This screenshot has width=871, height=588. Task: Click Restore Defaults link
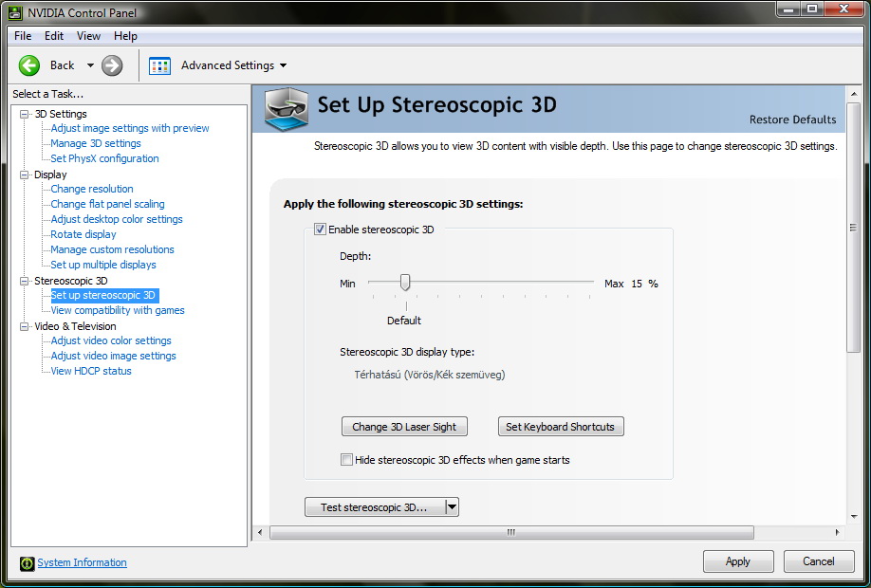click(x=792, y=119)
